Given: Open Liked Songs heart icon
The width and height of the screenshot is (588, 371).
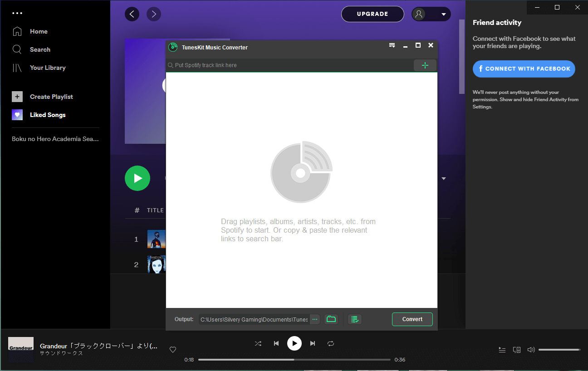Looking at the screenshot, I should (17, 115).
